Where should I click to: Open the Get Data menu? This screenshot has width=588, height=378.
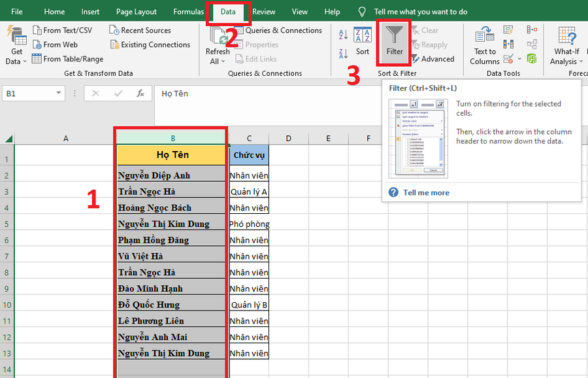pos(16,45)
